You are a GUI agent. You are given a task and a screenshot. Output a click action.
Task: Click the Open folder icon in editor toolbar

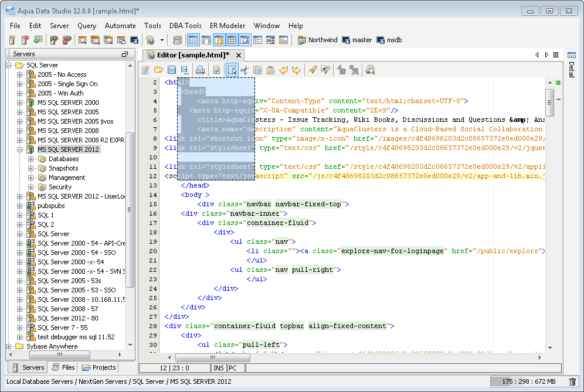tap(158, 70)
